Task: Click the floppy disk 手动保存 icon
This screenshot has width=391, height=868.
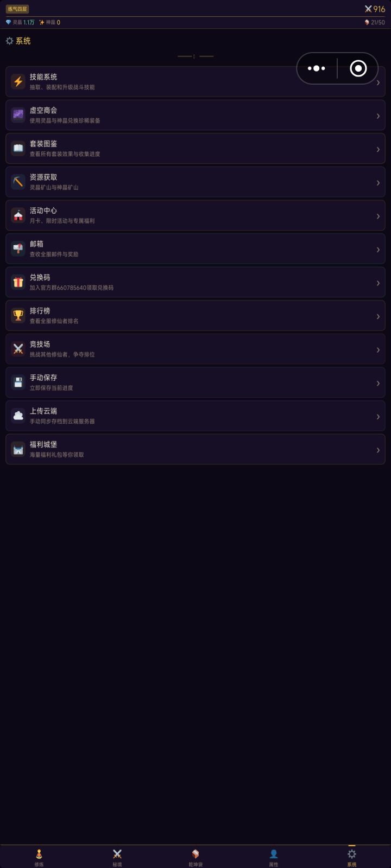Action: (x=18, y=382)
